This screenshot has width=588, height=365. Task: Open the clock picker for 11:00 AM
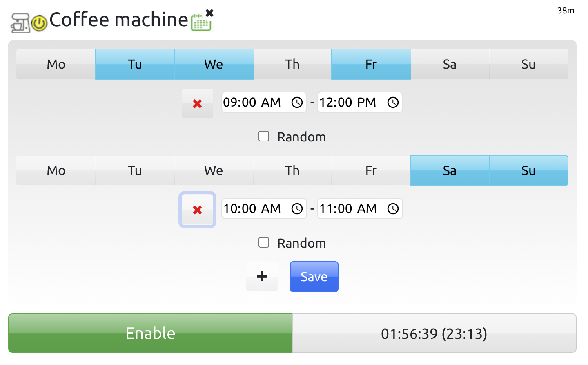tap(393, 209)
